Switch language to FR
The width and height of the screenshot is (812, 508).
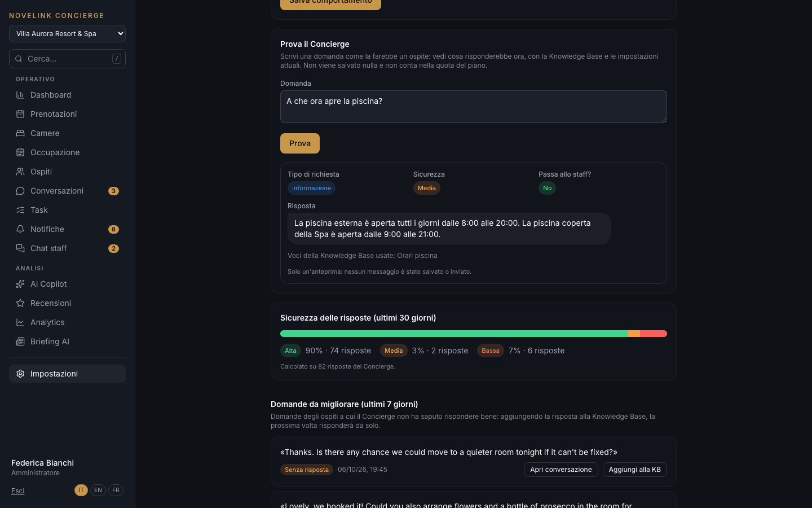pyautogui.click(x=116, y=490)
